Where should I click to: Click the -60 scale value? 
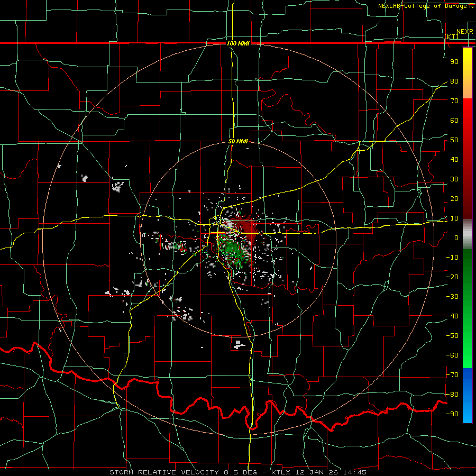pos(452,355)
